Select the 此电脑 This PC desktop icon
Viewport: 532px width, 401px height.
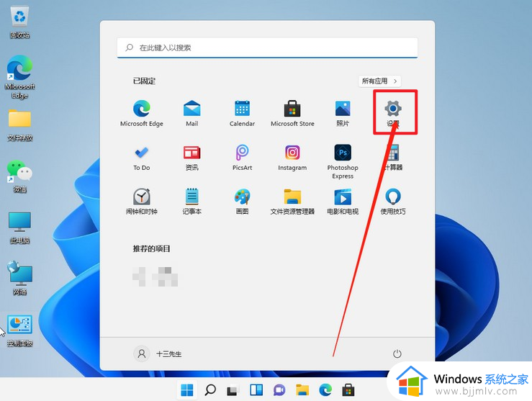(19, 228)
